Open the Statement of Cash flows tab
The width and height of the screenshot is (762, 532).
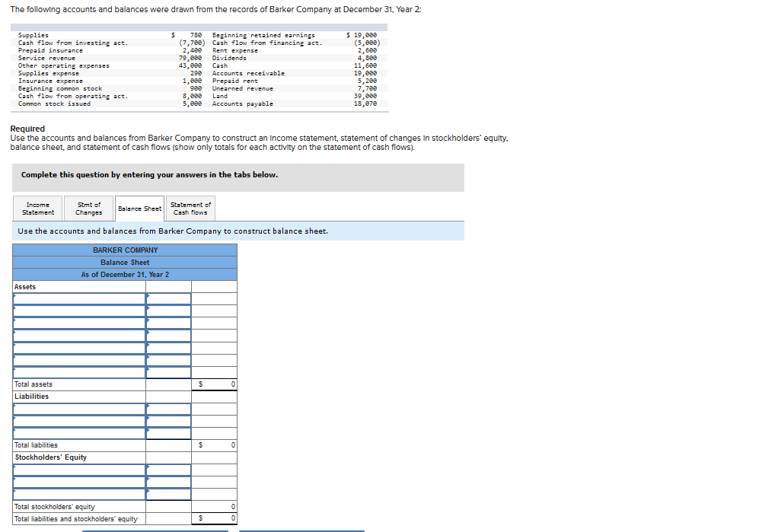(190, 209)
